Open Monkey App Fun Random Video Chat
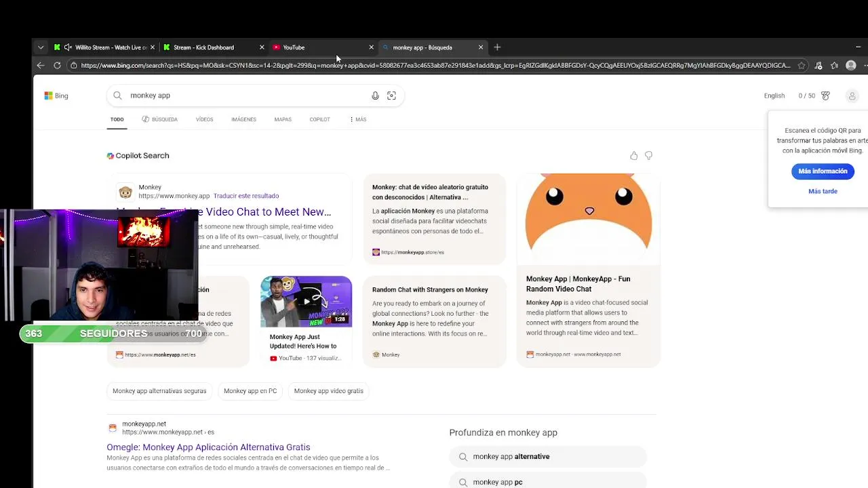Screen dimensions: 868x488 tap(578, 284)
